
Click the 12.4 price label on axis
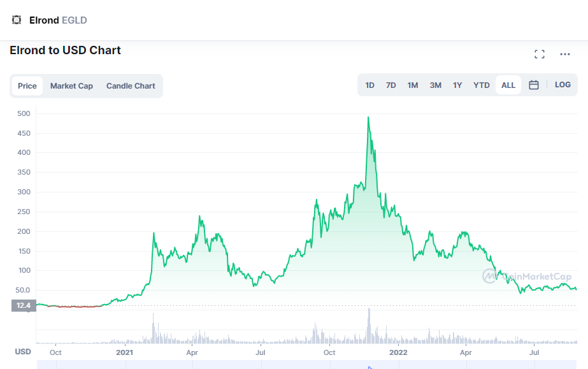point(24,305)
